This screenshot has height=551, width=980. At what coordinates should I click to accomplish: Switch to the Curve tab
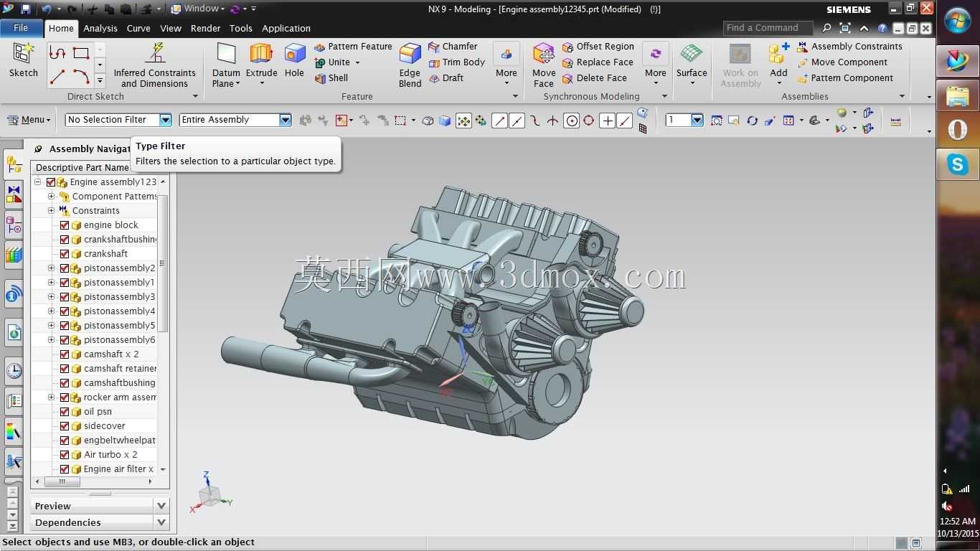pos(138,29)
